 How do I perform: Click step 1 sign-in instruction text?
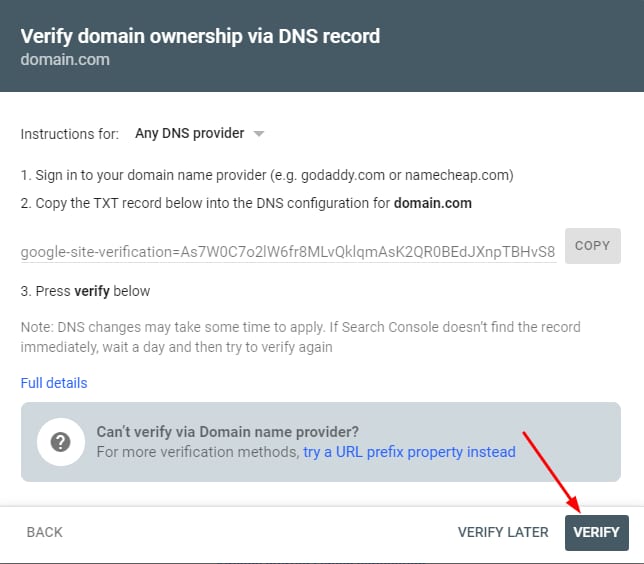(x=267, y=175)
